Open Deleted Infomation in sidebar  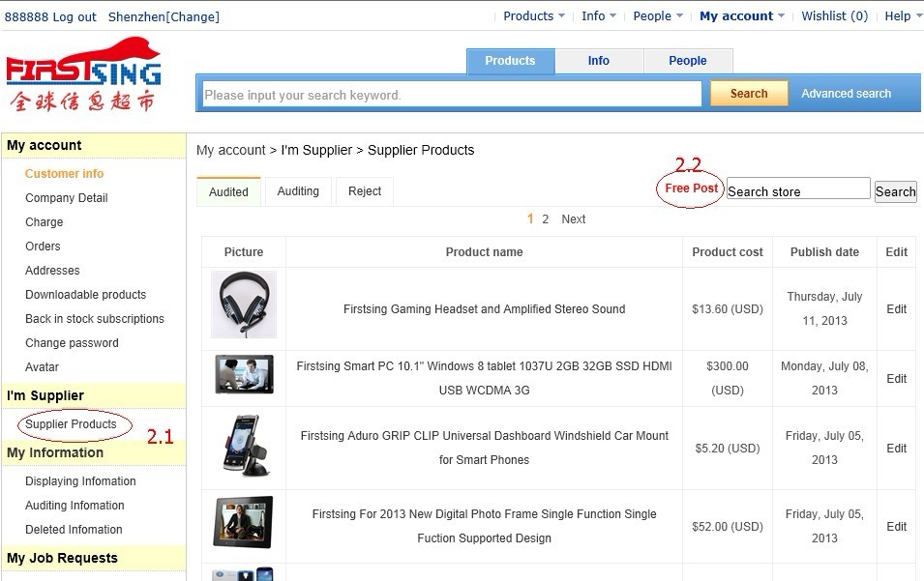click(74, 529)
